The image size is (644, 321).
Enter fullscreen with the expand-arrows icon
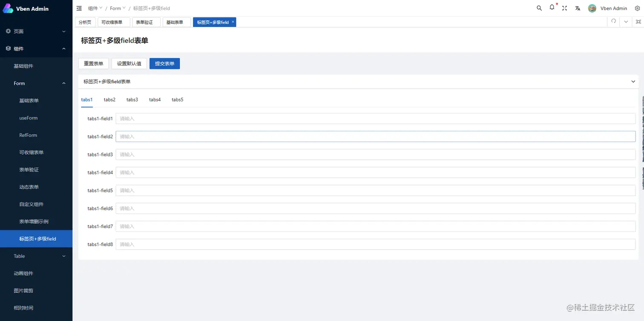564,8
